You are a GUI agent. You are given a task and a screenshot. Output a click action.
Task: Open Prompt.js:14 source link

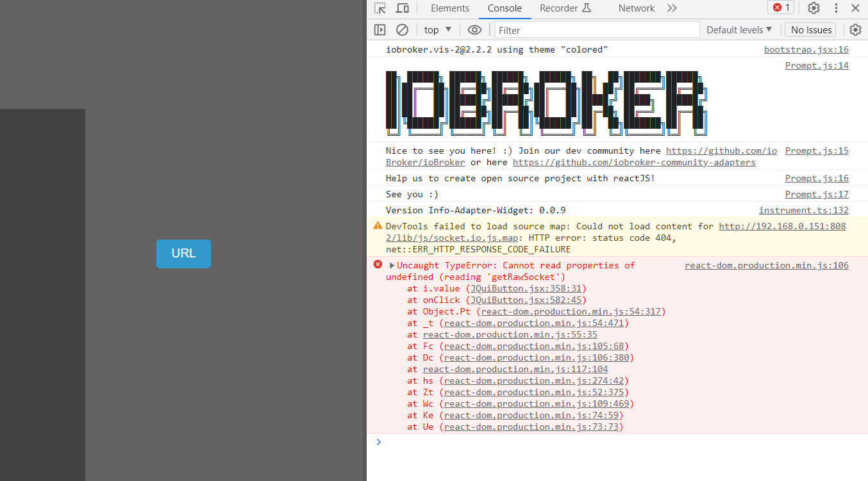click(817, 65)
